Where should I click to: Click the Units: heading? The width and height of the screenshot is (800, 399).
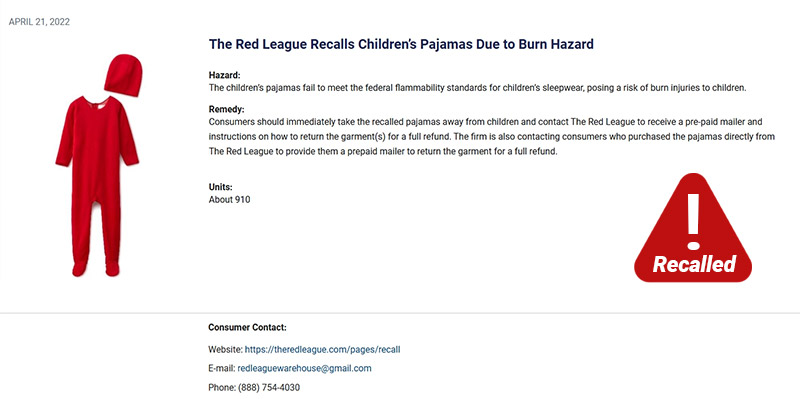(220, 187)
